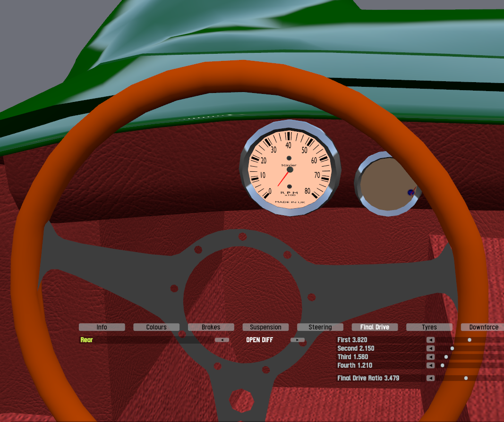Click the Final Drive Ratio slider handle
The width and height of the screenshot is (504, 422).
click(x=466, y=378)
